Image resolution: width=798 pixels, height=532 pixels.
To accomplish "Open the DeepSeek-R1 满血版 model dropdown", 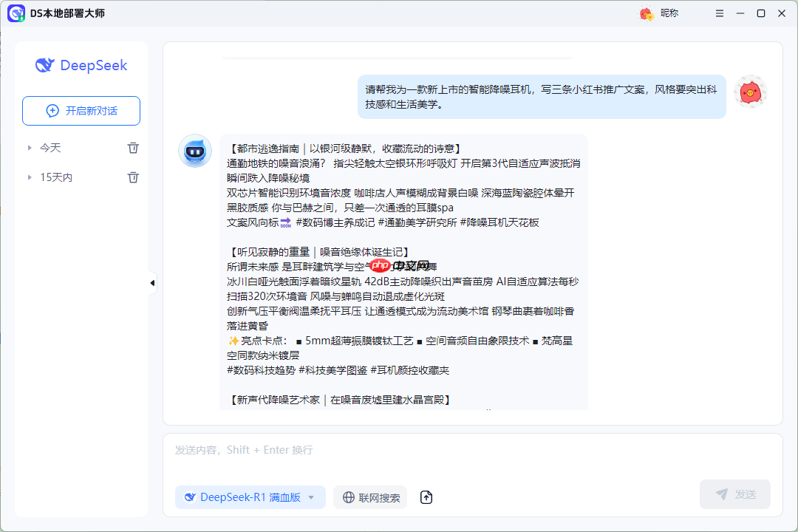I will tap(250, 497).
